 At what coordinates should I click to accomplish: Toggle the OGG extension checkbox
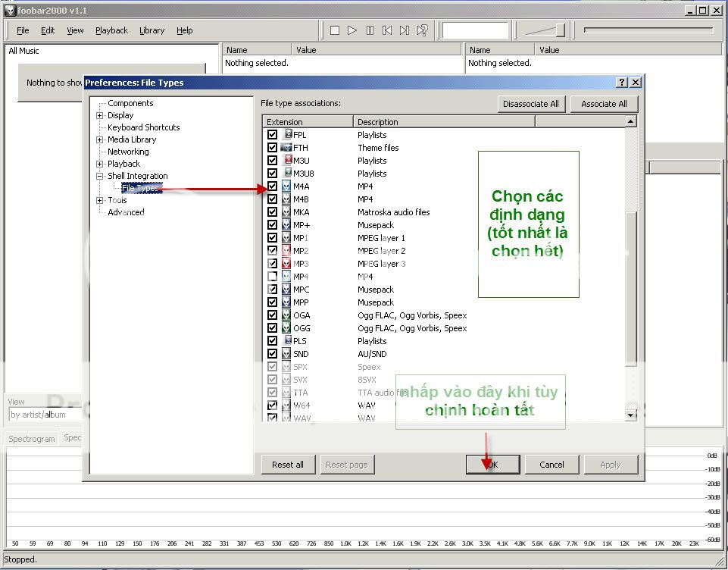[x=273, y=328]
